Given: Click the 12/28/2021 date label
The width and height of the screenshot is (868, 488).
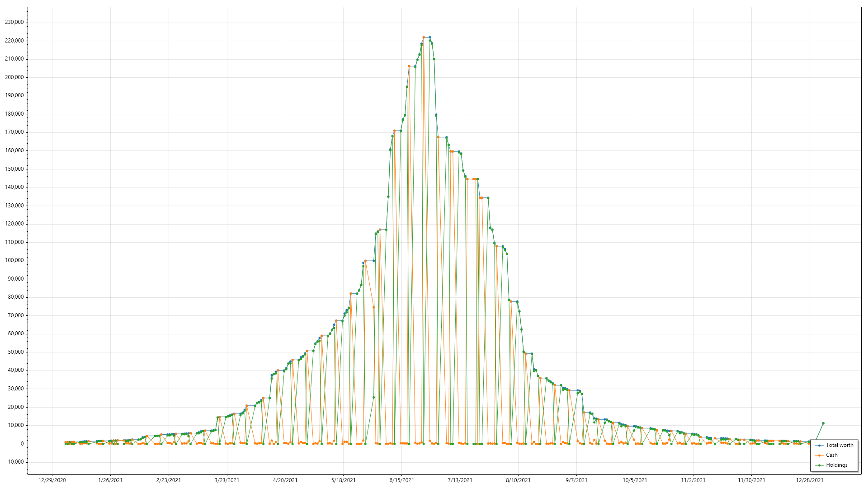Looking at the screenshot, I should coord(810,480).
